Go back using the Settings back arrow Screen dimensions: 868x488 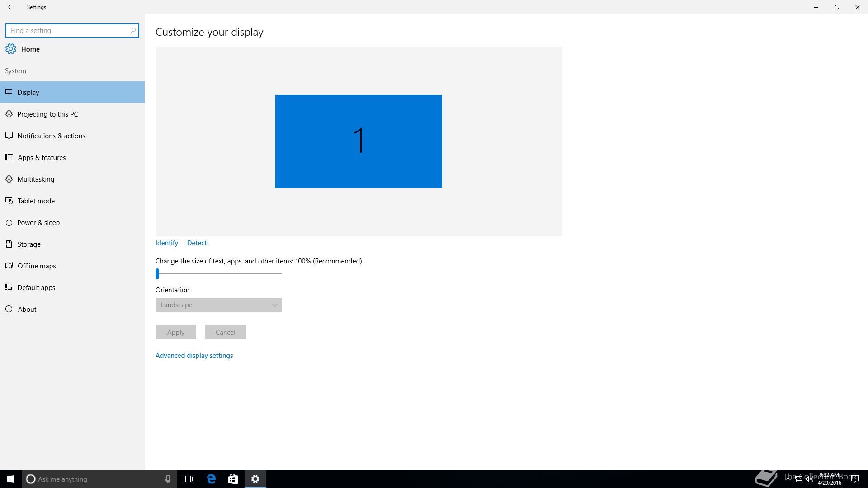[x=11, y=7]
